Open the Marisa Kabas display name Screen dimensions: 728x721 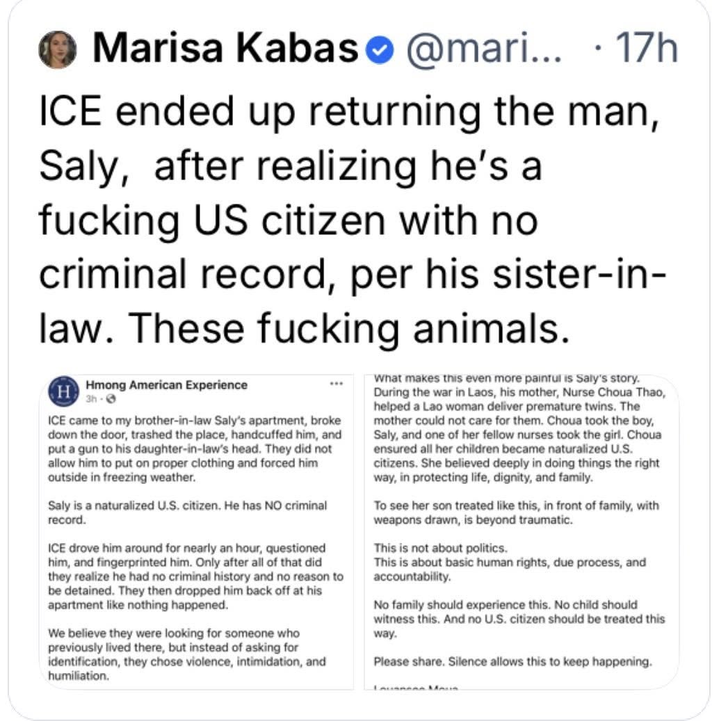click(225, 49)
